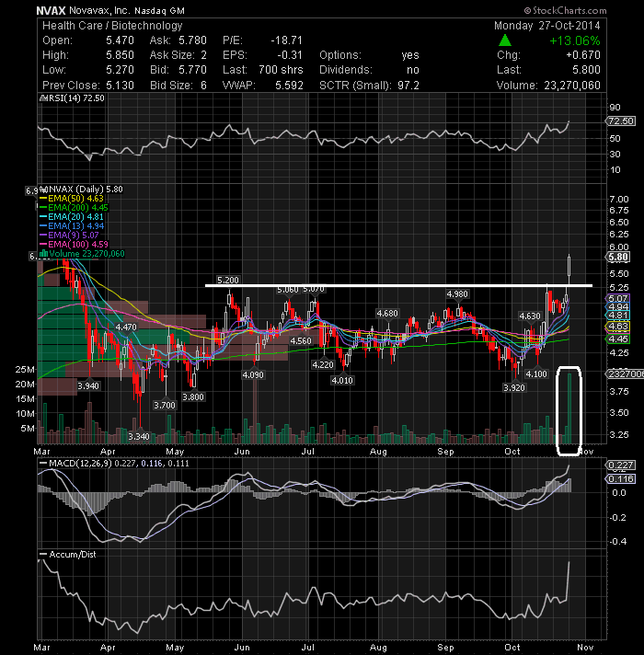This screenshot has height=655, width=644.
Task: Click the green up-triangle change indicator
Action: click(x=505, y=40)
